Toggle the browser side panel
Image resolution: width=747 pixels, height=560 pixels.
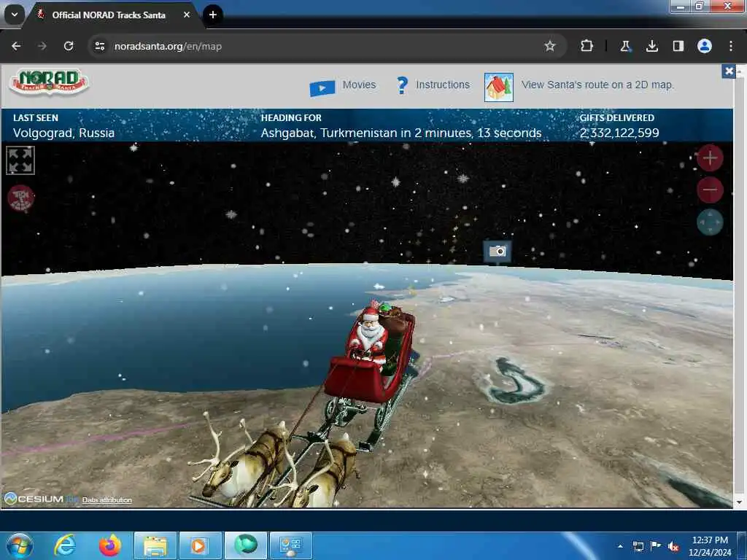click(678, 46)
